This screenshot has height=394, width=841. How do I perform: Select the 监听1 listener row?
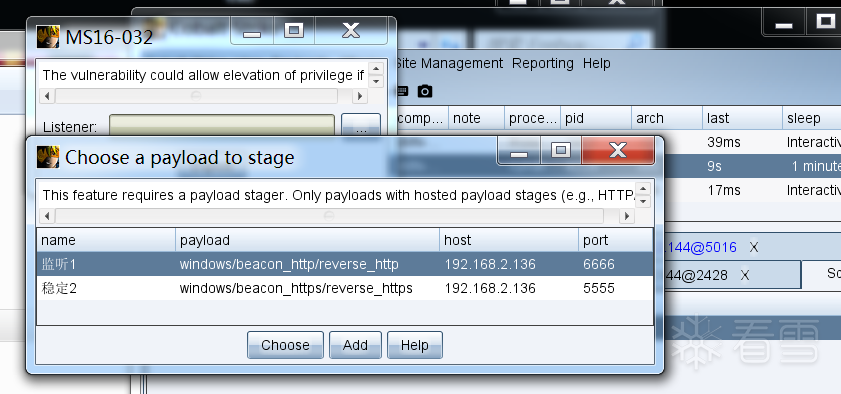click(345, 264)
